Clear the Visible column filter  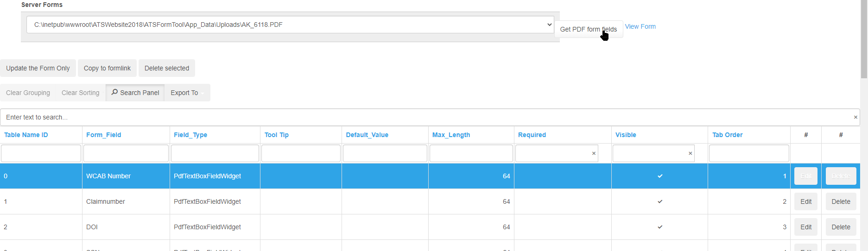point(690,153)
